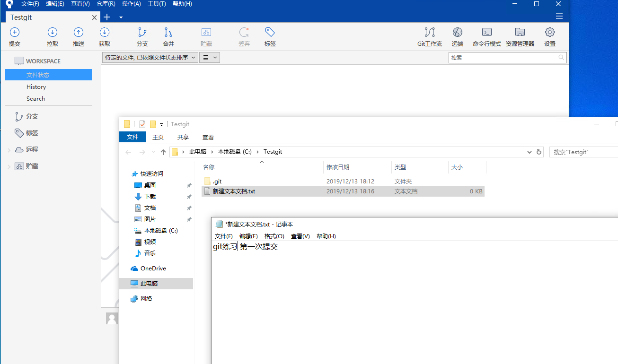Click the Merge (合并) toolbar icon

[168, 33]
